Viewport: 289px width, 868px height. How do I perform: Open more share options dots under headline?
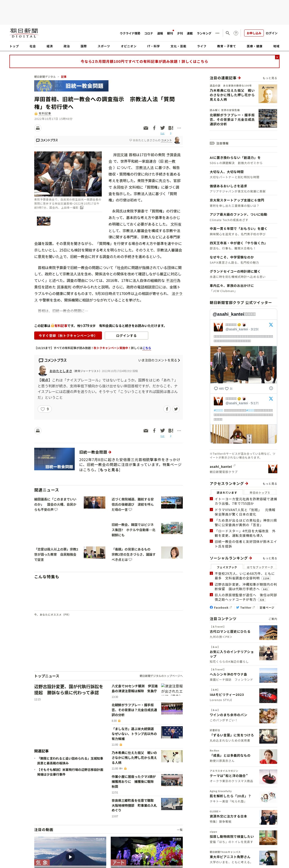tap(179, 128)
